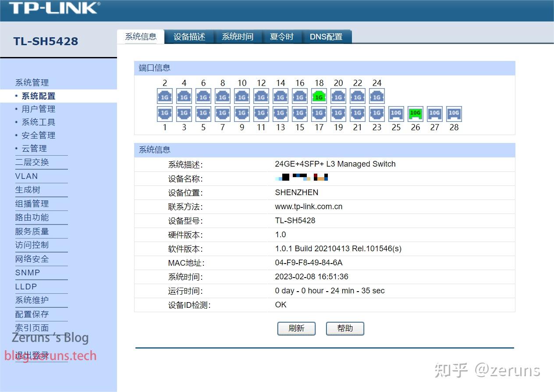Screen dimensions: 554x392
Task: Click port 24 icon
Action: click(377, 96)
